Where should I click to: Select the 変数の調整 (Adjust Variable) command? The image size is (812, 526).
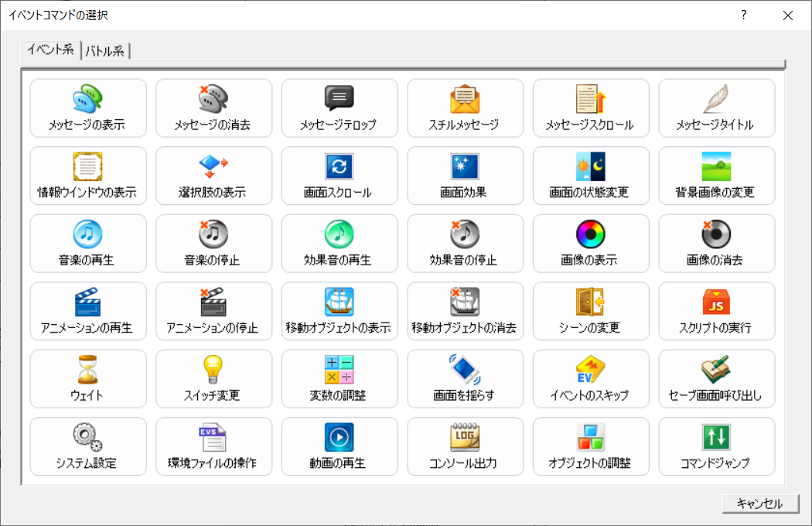click(339, 378)
